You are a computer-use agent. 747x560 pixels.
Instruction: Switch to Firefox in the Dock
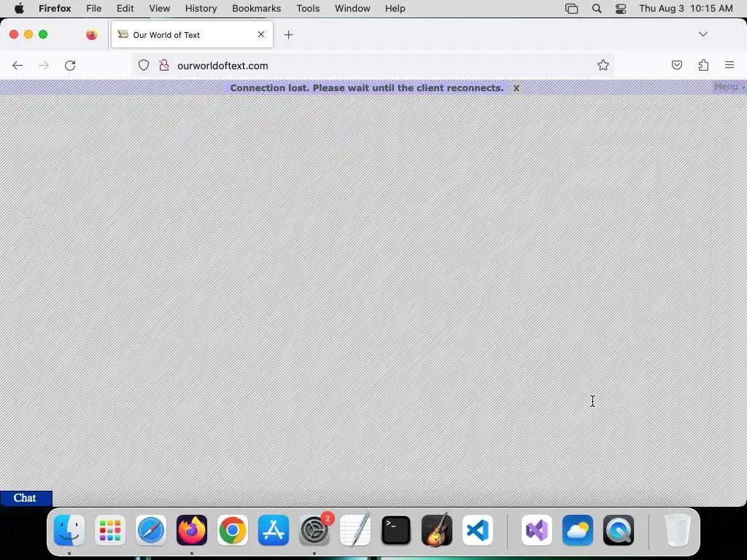(x=192, y=530)
